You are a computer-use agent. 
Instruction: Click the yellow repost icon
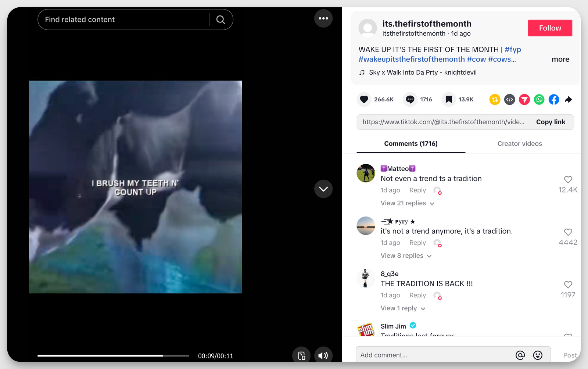pos(495,99)
